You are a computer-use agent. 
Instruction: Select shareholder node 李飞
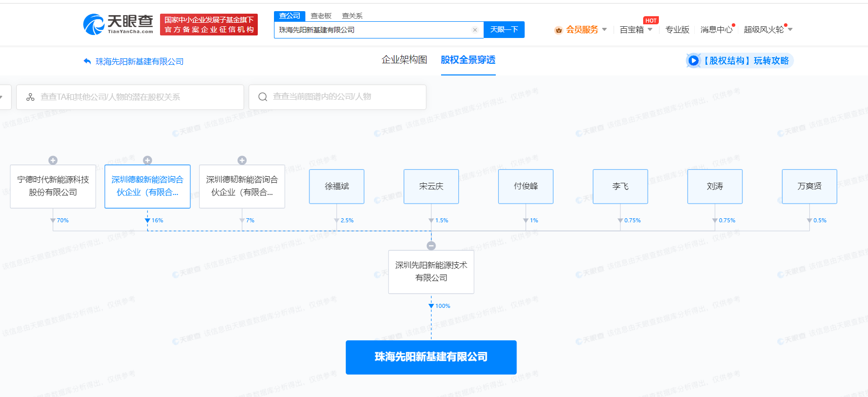click(620, 186)
